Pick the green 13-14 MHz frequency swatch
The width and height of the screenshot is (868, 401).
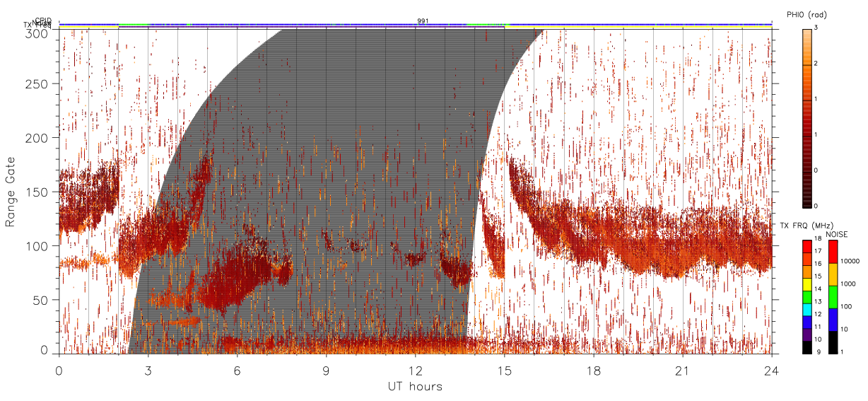pyautogui.click(x=806, y=296)
